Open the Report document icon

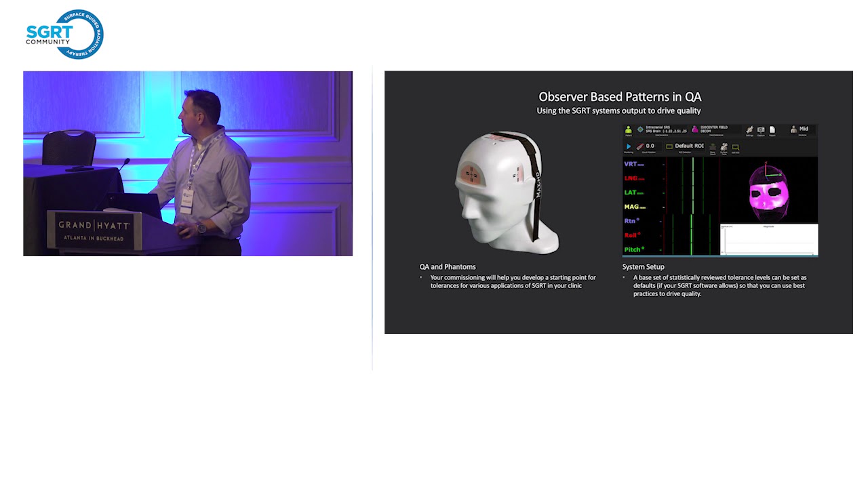tap(772, 129)
